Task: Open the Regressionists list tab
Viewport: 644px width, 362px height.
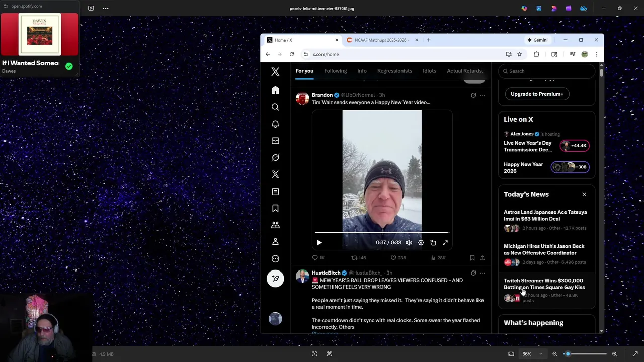Action: click(394, 71)
